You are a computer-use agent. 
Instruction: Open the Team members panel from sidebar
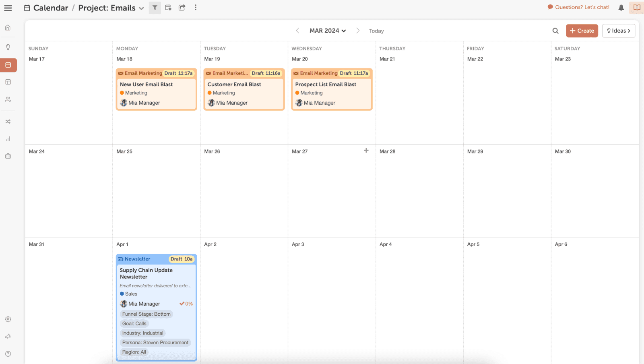point(8,99)
